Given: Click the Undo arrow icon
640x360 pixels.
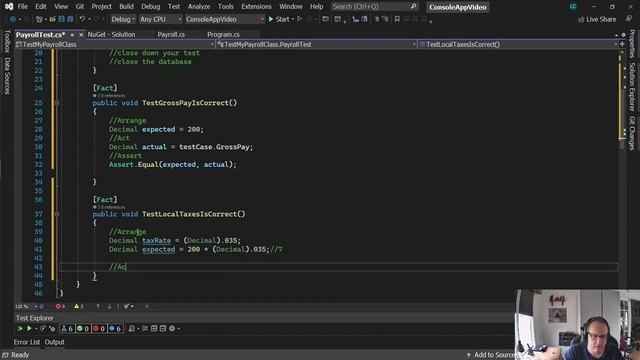Looking at the screenshot, I should pyautogui.click(x=82, y=19).
